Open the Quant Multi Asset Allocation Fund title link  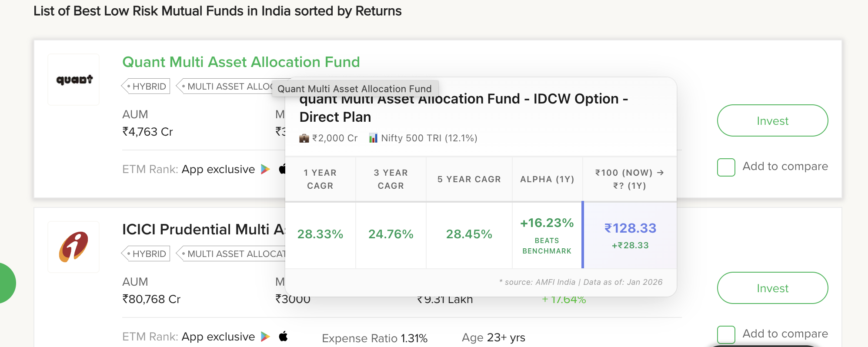[x=241, y=62]
